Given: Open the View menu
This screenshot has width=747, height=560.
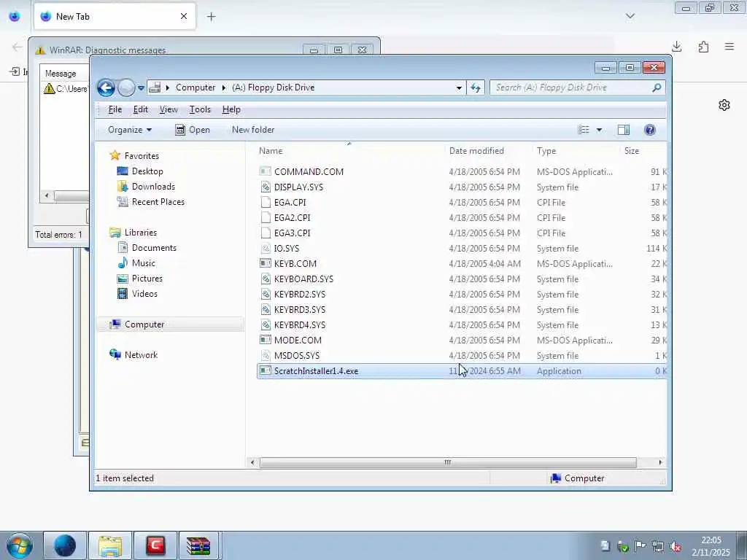Looking at the screenshot, I should click(x=169, y=109).
